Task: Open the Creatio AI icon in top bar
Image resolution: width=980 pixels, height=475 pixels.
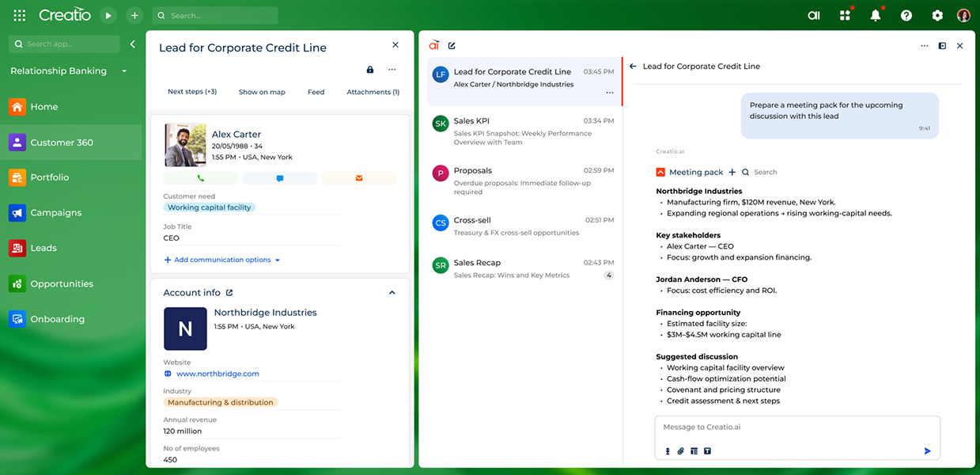Action: (x=814, y=15)
